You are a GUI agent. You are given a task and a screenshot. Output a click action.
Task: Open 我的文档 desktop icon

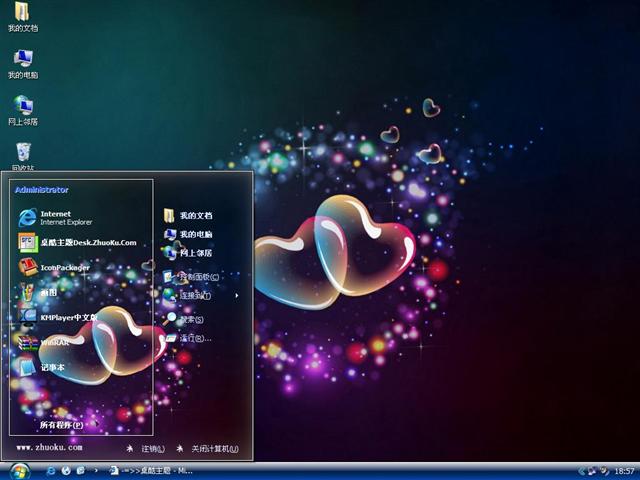[22, 17]
